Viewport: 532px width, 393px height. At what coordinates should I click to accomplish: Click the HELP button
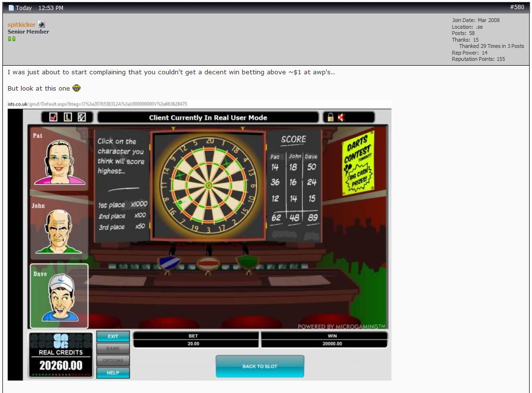[x=113, y=373]
